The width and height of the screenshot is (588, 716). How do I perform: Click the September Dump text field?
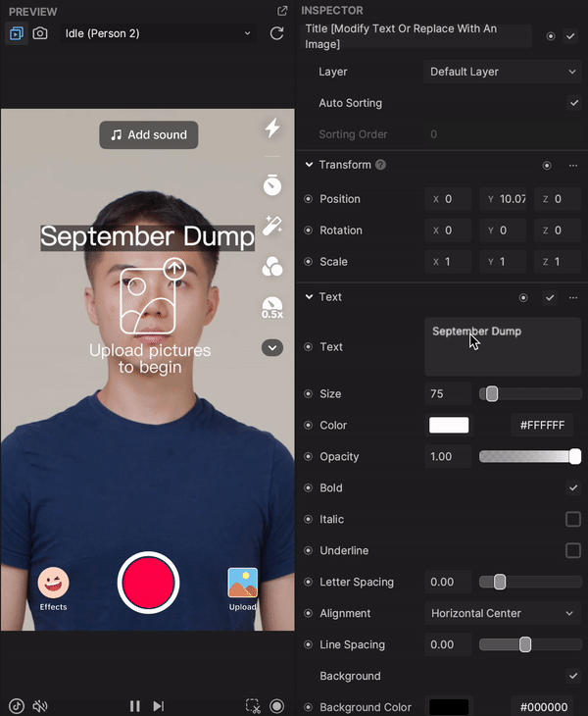tap(503, 346)
